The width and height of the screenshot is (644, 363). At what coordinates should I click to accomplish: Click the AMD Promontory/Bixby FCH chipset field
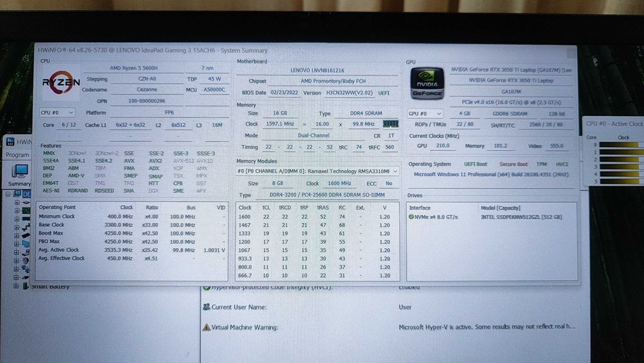tap(333, 81)
